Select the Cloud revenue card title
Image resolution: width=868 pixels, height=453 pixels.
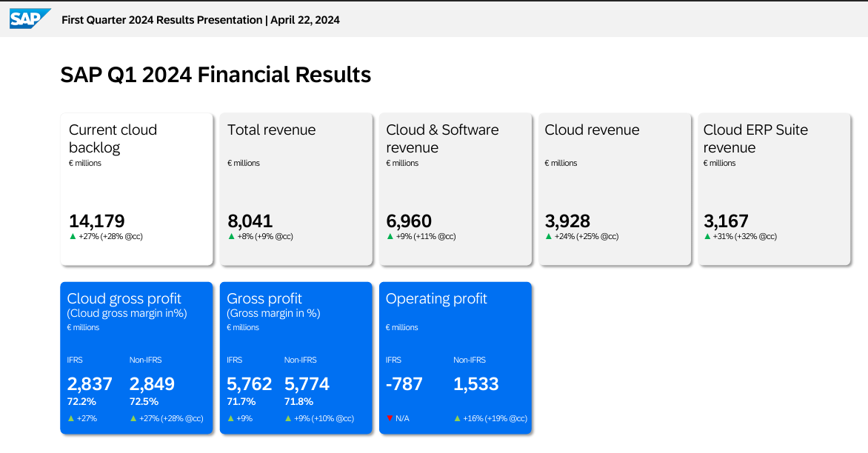(x=592, y=130)
